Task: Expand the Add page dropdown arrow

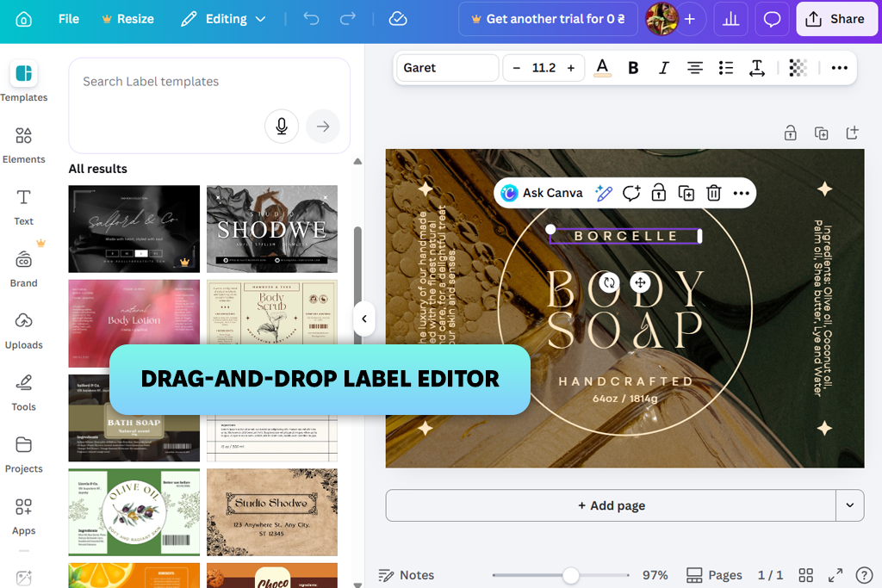Action: (850, 505)
